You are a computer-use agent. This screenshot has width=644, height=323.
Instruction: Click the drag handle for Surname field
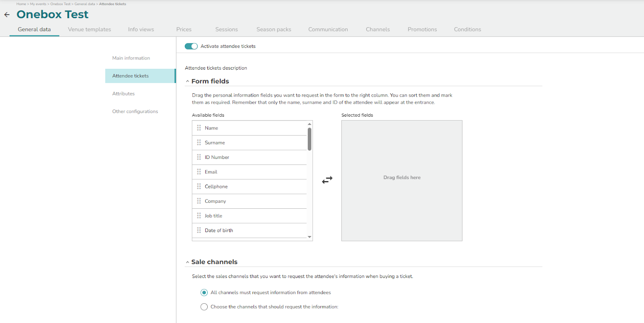[199, 142]
